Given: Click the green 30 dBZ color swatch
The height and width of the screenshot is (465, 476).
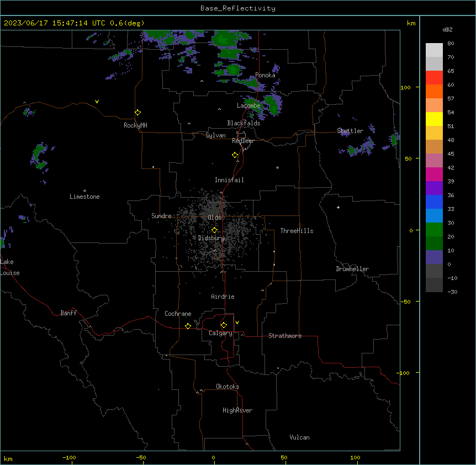Looking at the screenshot, I should pos(434,230).
